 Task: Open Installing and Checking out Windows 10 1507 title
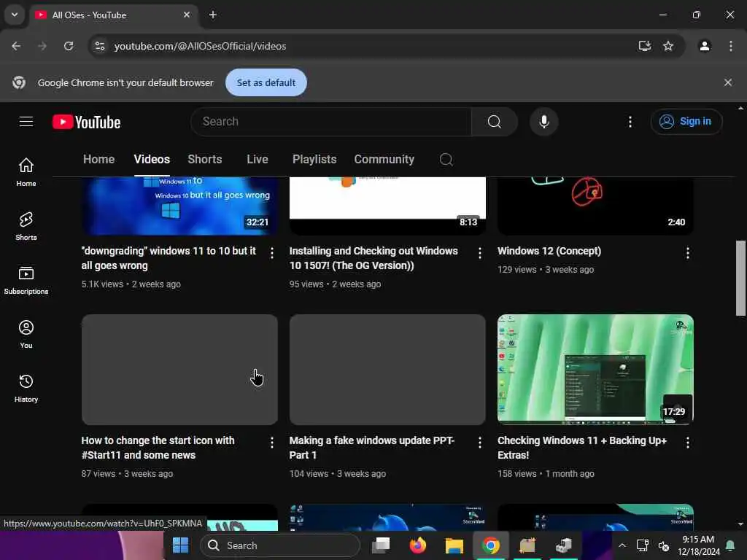tap(373, 258)
